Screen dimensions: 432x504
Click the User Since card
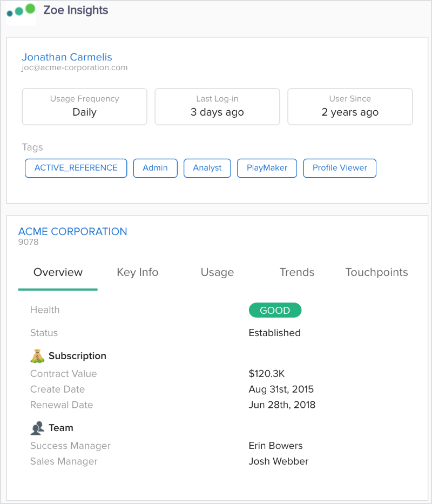click(350, 106)
